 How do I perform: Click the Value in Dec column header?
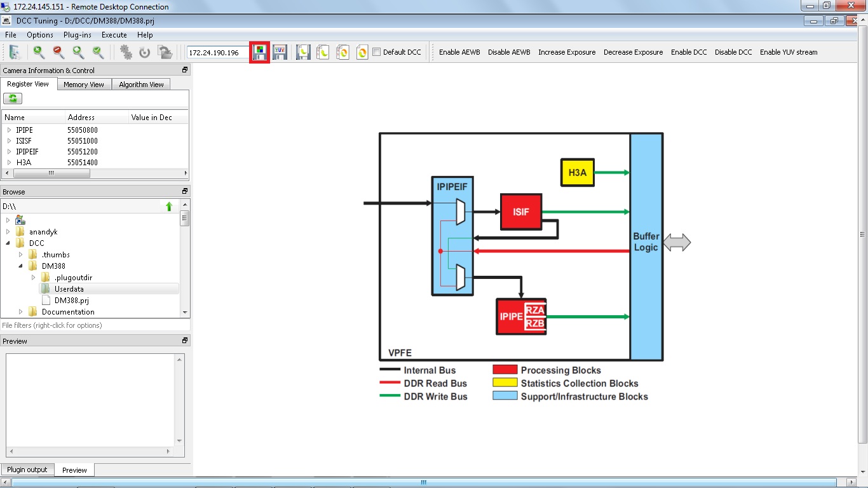[x=158, y=118]
